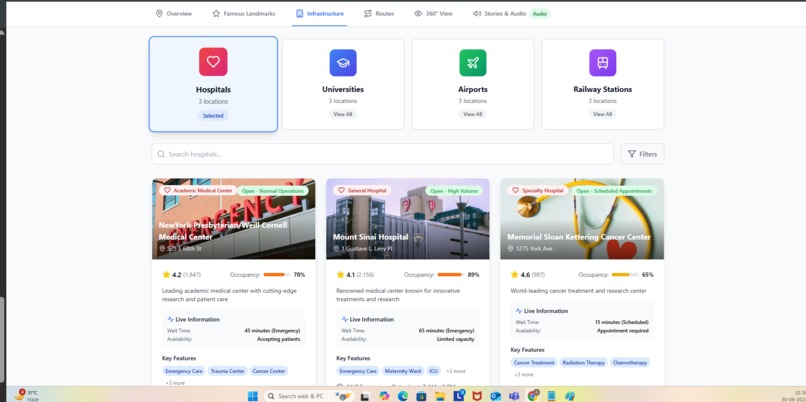
Task: Open the 360° View tab
Action: pos(433,13)
